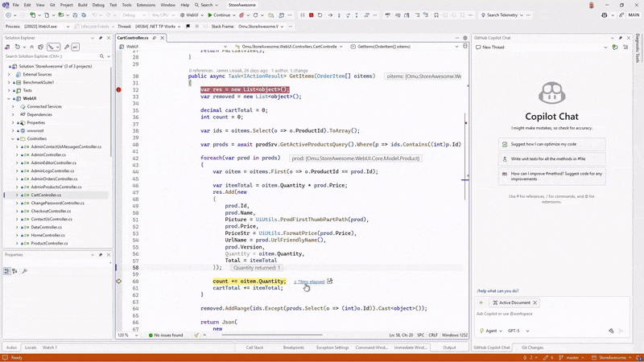Click the Copilot Chat add attachment plus
644x362 pixels.
481,302
